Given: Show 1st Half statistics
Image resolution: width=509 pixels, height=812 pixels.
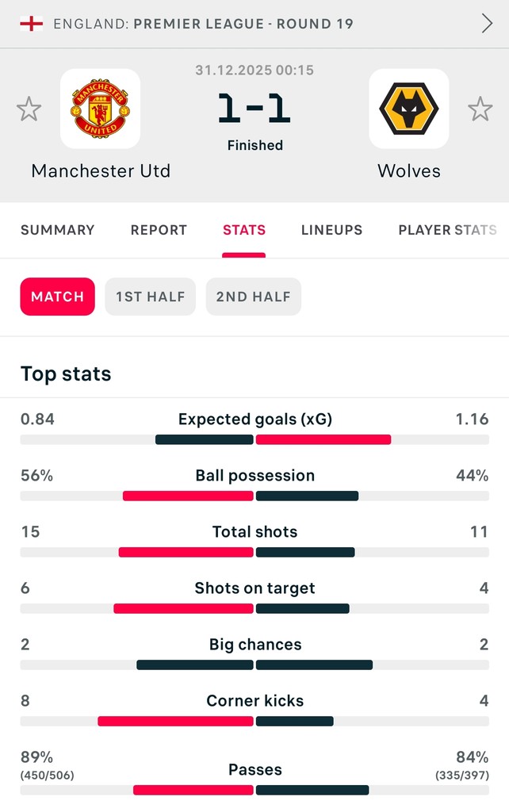Looking at the screenshot, I should point(150,297).
